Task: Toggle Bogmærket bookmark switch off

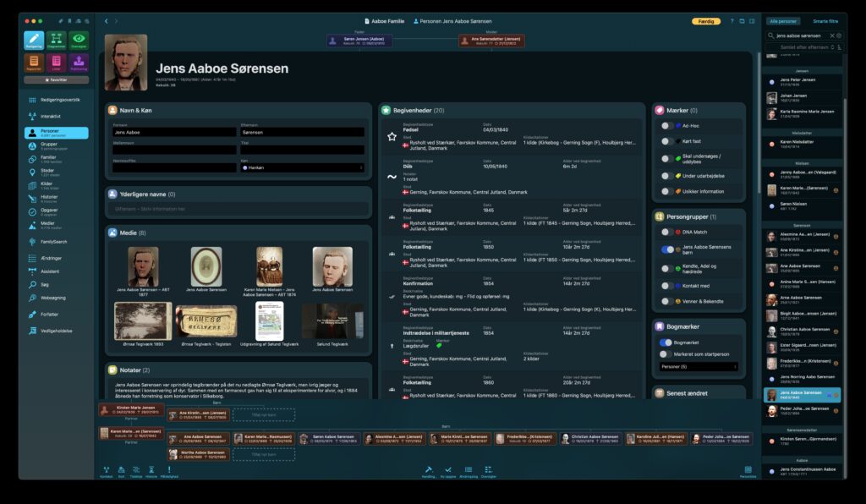Action: click(x=666, y=342)
